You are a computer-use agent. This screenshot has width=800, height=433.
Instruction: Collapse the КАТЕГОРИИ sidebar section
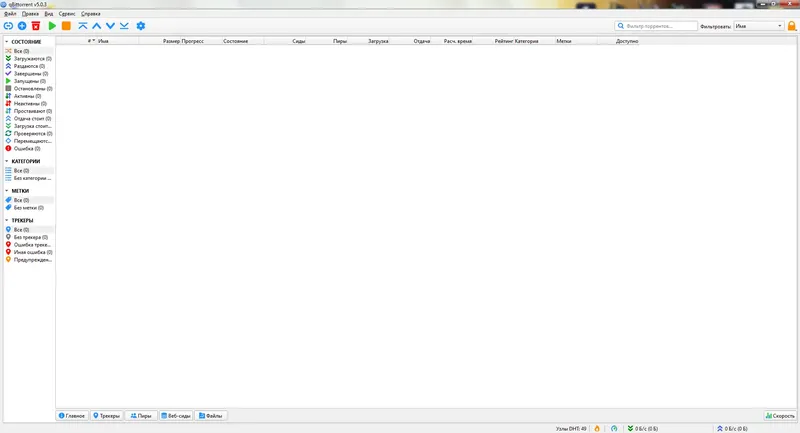pos(7,161)
